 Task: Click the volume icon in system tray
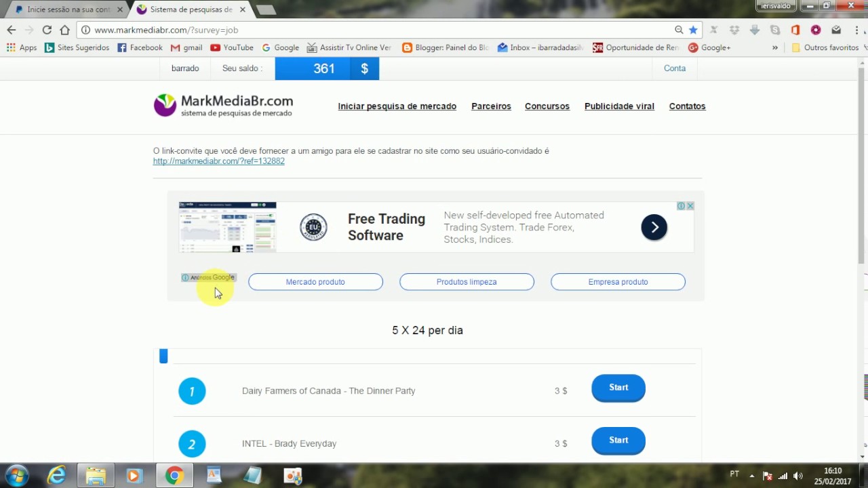798,476
